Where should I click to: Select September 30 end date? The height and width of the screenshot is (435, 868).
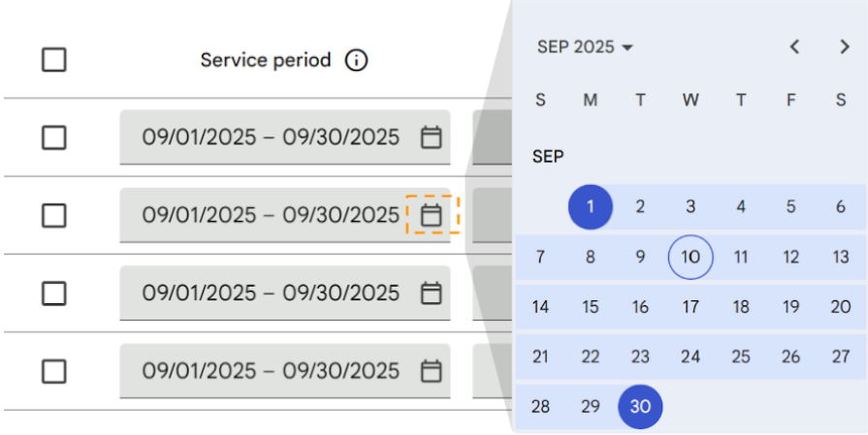[640, 407]
